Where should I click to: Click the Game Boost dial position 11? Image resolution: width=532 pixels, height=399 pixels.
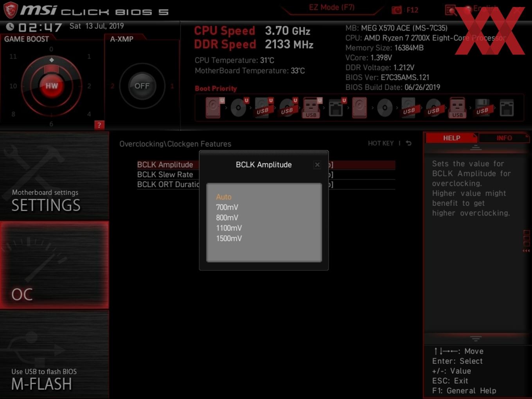(13, 56)
